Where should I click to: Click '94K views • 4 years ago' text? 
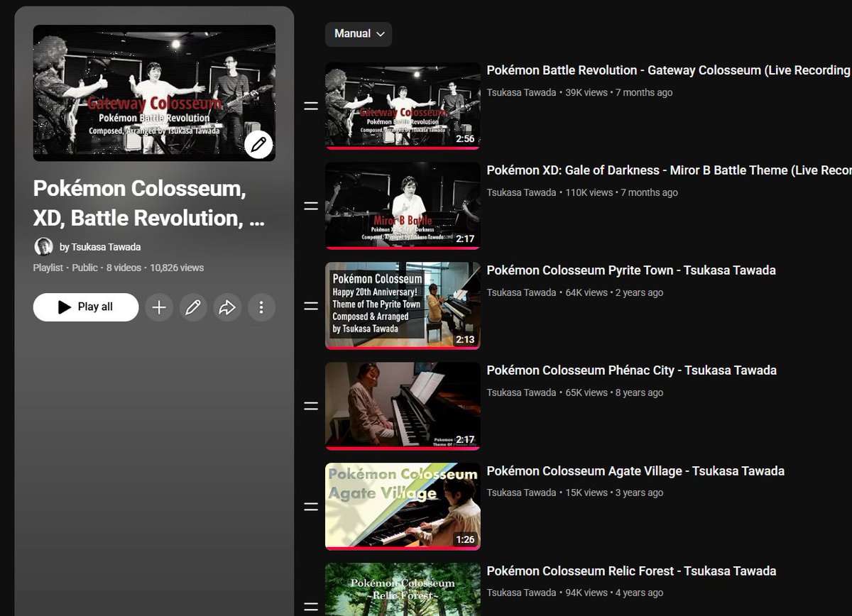click(x=614, y=593)
